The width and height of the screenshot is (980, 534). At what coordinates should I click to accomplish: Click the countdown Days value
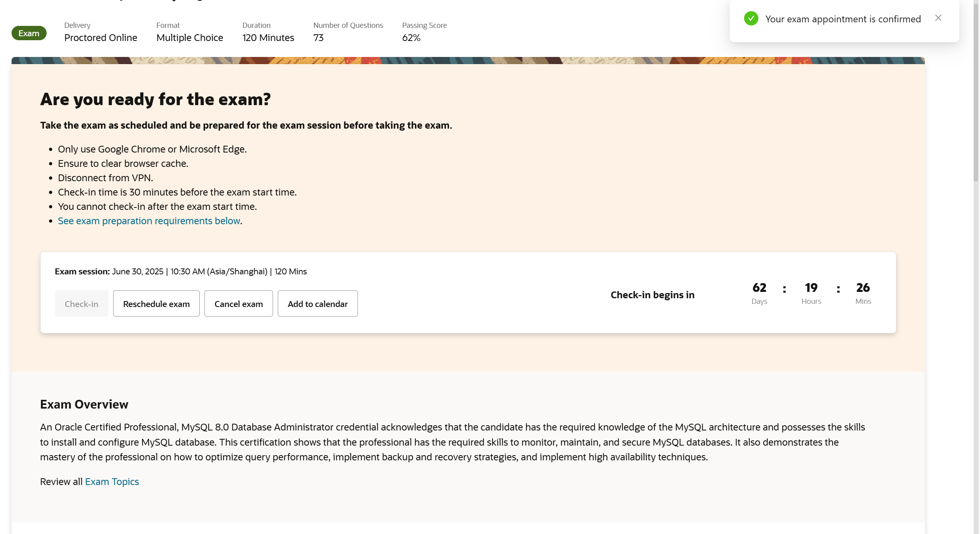coord(759,288)
